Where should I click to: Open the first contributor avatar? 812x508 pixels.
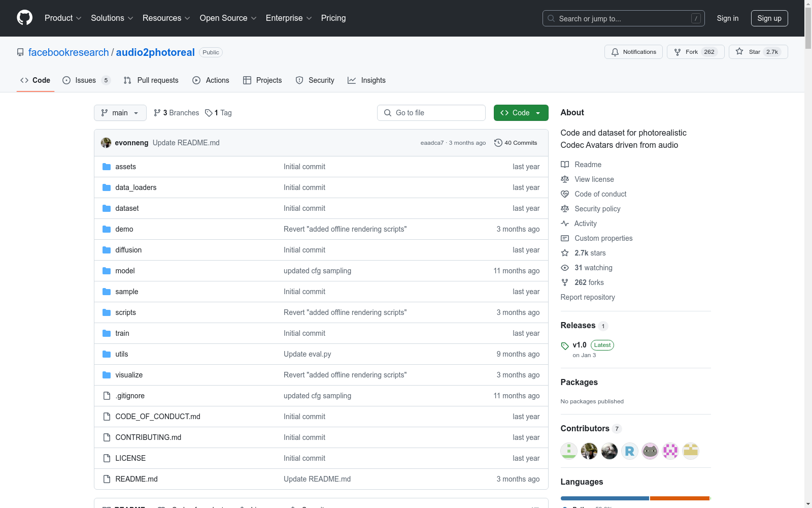[x=569, y=451]
